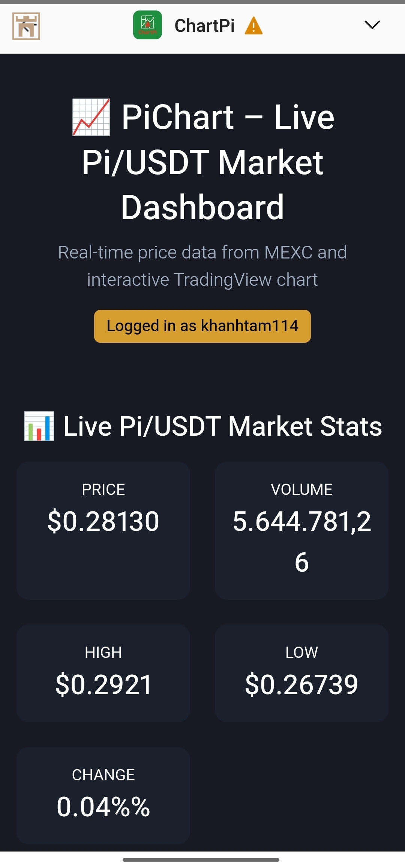Screen dimensions: 405x868
Task: Tap the Pi Browser logo icon
Action: tap(26, 26)
